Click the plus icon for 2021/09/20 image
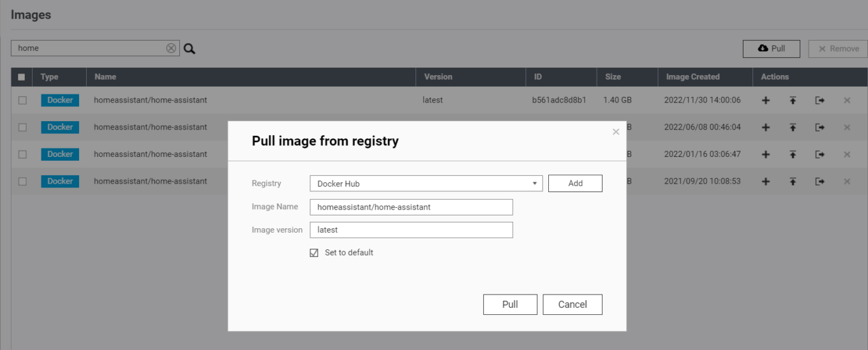 point(766,181)
